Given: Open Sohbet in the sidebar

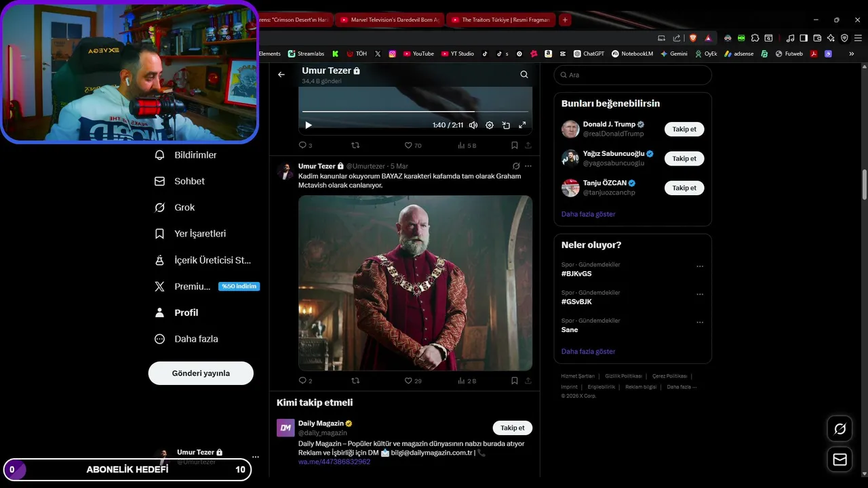Looking at the screenshot, I should click(x=180, y=181).
